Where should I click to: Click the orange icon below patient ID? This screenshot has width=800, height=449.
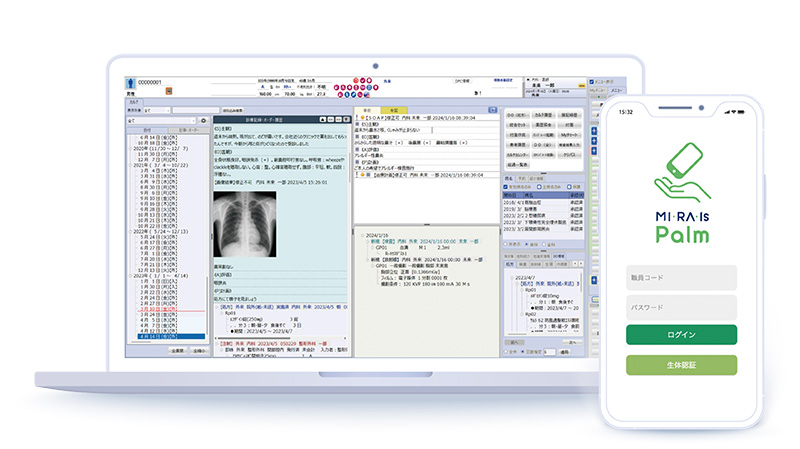(x=168, y=92)
